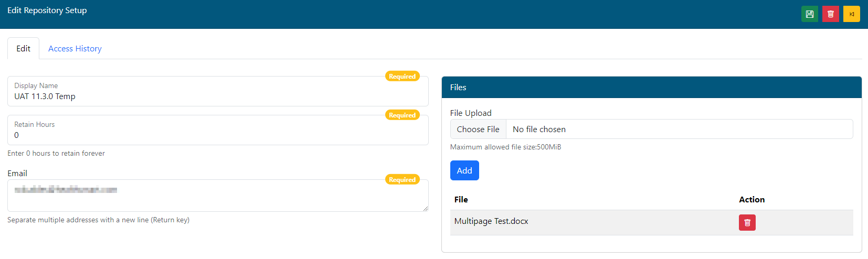Click the Required badge above Email box
The width and height of the screenshot is (868, 259).
point(402,180)
